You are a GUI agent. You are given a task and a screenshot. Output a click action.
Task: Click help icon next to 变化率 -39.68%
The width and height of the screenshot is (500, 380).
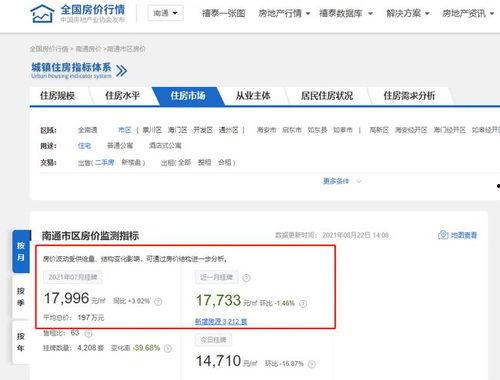click(x=168, y=348)
